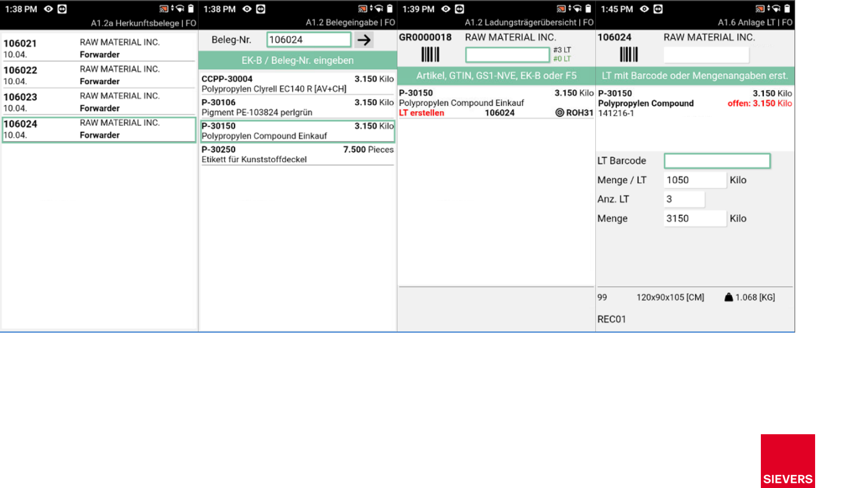Screen dimensions: 868x488
Task: Tap the eye icon in the 1:38 PM Herkunftsbelege status bar
Action: click(48, 9)
